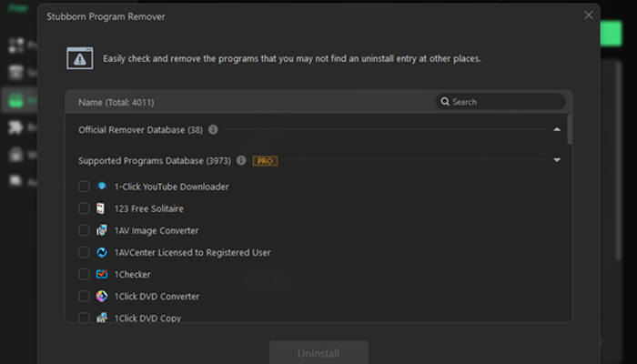637x364 pixels.
Task: Click the 1AV Image Converter icon
Action: point(102,230)
